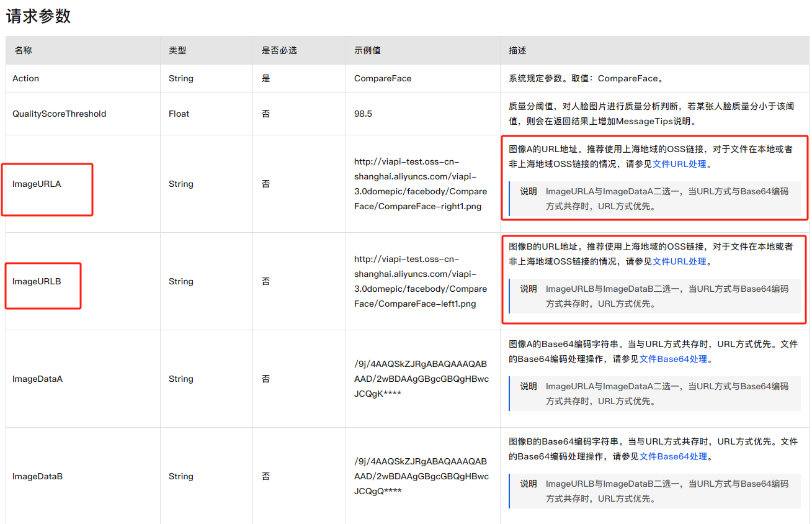
Task: Click the String type in ImageURLA row
Action: point(181,184)
